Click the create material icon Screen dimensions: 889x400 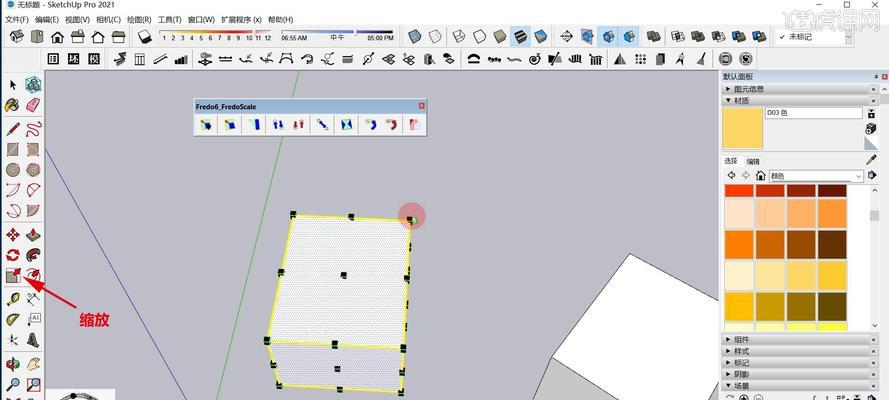point(871,129)
